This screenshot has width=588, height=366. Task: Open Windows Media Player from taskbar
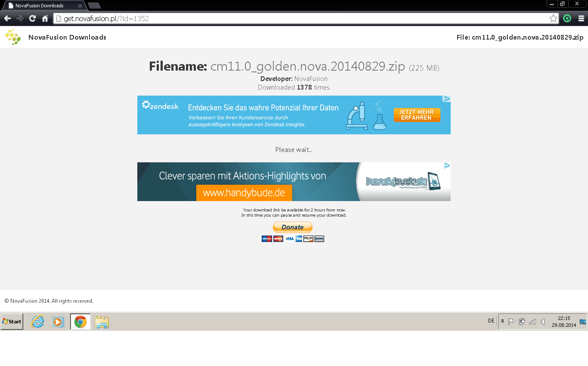pyautogui.click(x=59, y=322)
